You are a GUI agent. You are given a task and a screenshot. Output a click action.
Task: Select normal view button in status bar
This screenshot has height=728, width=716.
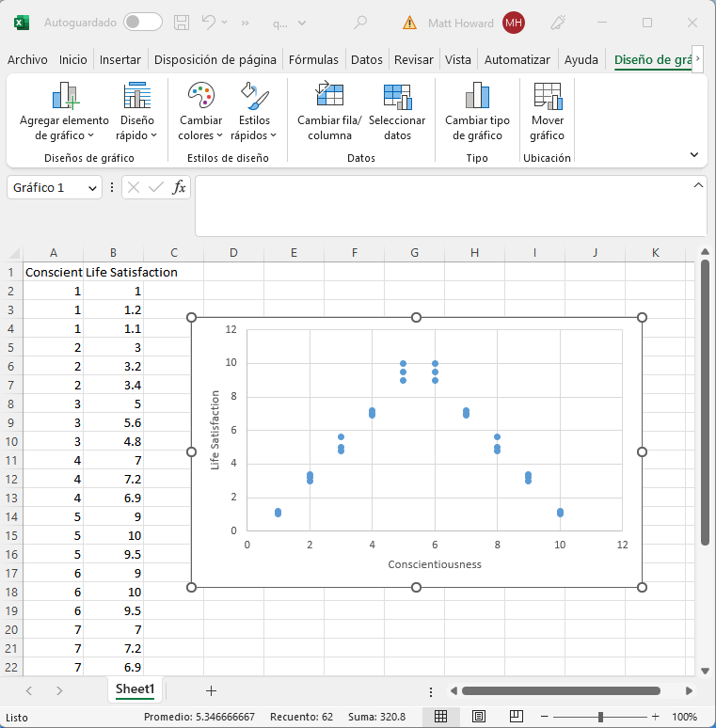click(x=439, y=717)
